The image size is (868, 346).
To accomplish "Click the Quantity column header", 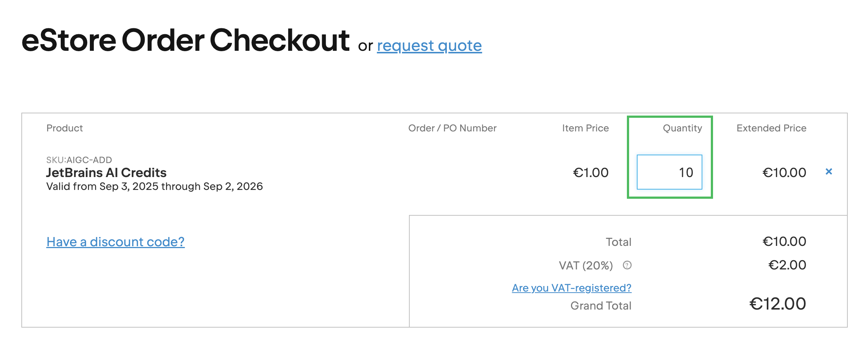I will tap(682, 128).
